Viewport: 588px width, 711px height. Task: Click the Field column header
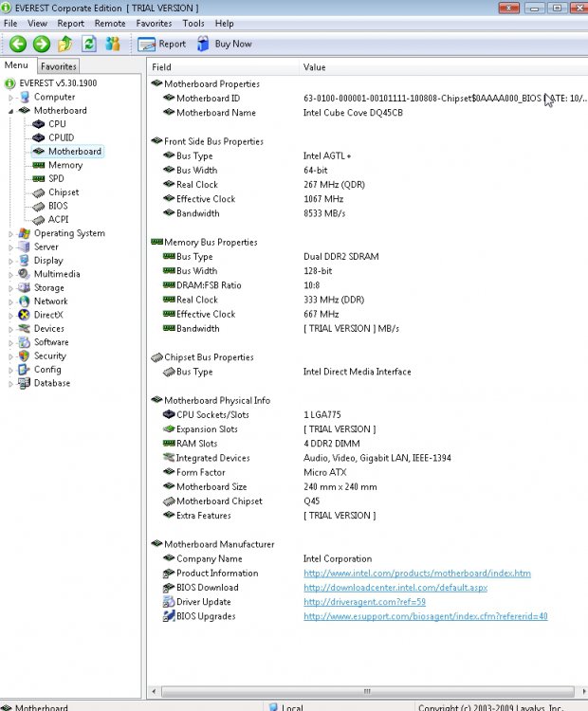tap(223, 67)
